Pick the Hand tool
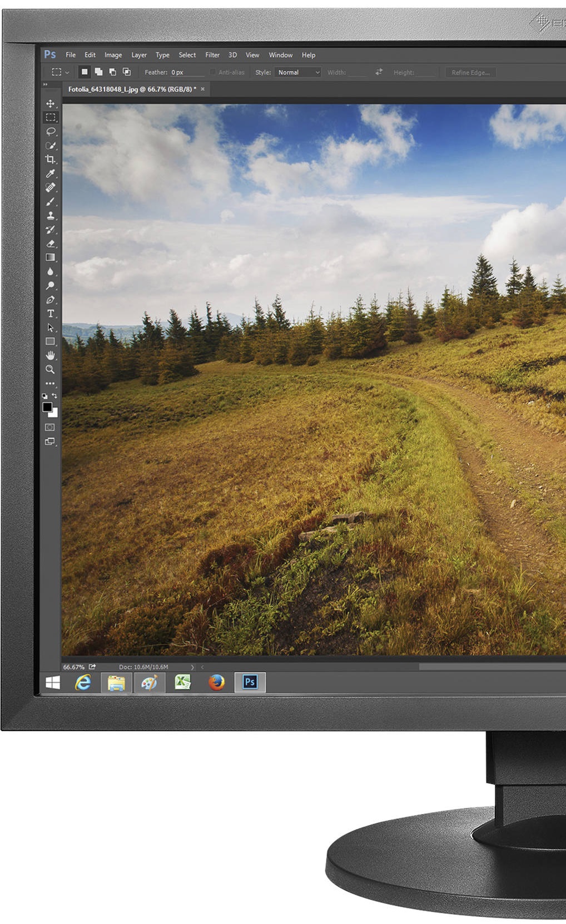 (50, 355)
